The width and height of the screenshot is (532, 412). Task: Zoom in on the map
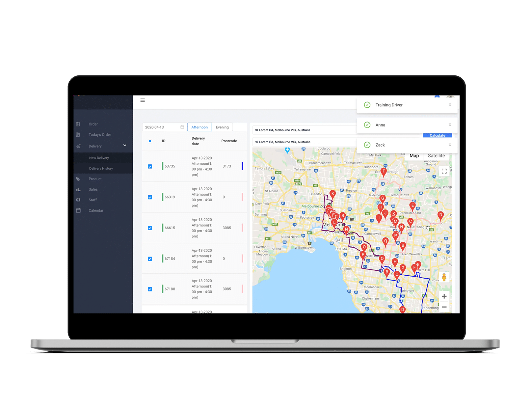[x=444, y=296]
